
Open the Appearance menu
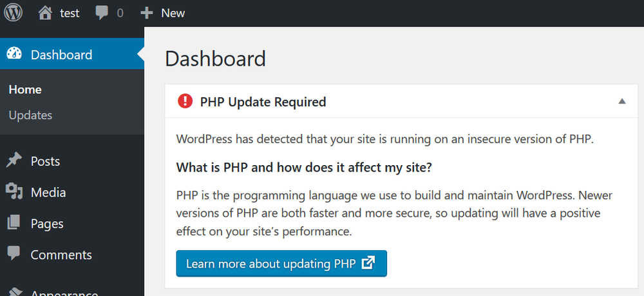tap(64, 292)
